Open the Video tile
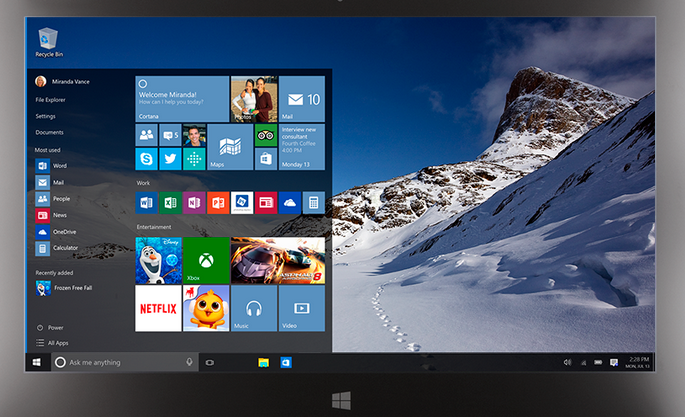Viewport: 685px width, 417px height. 302,308
